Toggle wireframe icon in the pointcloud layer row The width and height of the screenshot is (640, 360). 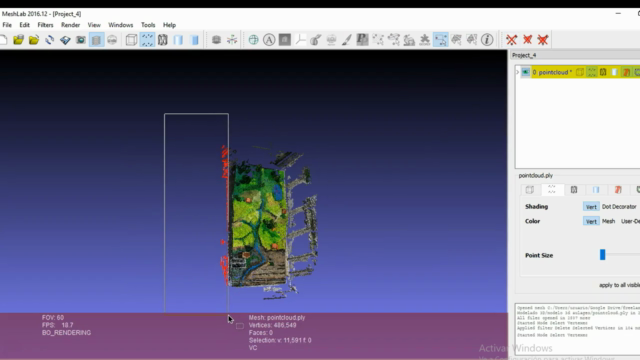pyautogui.click(x=603, y=72)
